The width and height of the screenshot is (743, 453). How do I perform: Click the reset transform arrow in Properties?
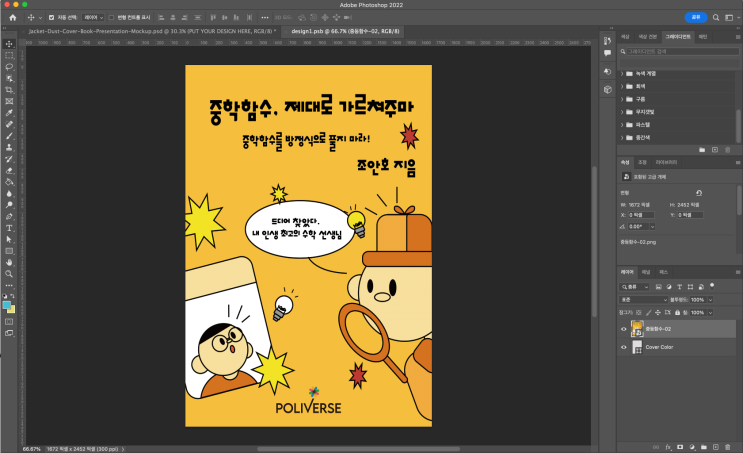[x=698, y=193]
